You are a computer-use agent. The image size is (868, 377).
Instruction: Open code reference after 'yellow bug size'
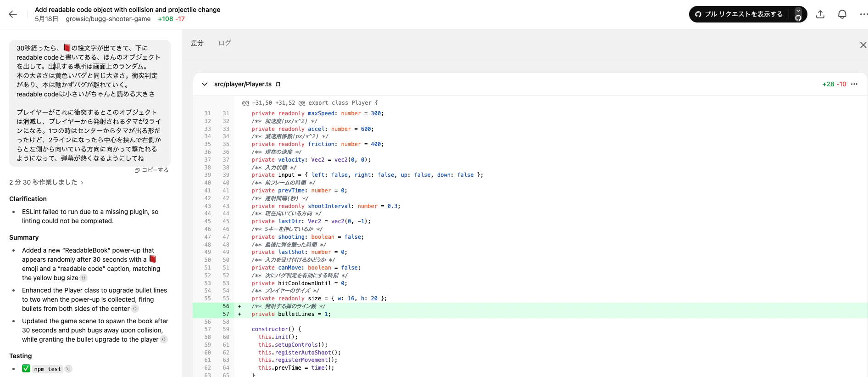pos(83,278)
